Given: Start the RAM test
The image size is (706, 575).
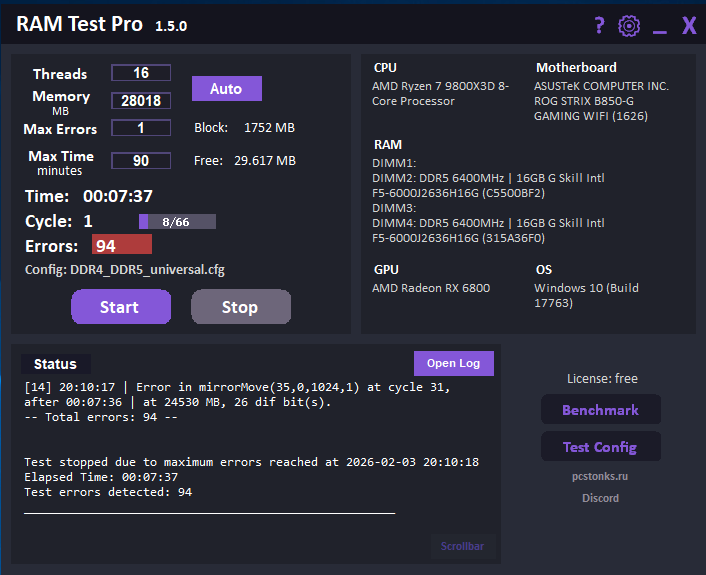Looking at the screenshot, I should pos(121,307).
